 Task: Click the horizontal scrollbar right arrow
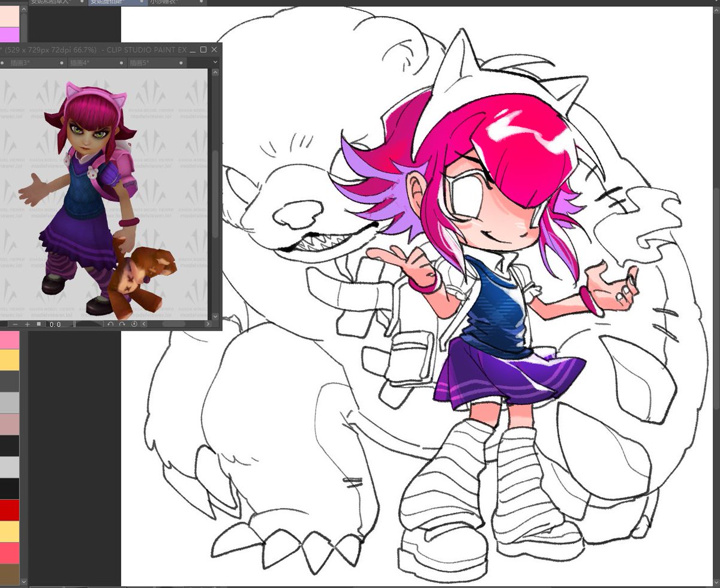[x=208, y=324]
